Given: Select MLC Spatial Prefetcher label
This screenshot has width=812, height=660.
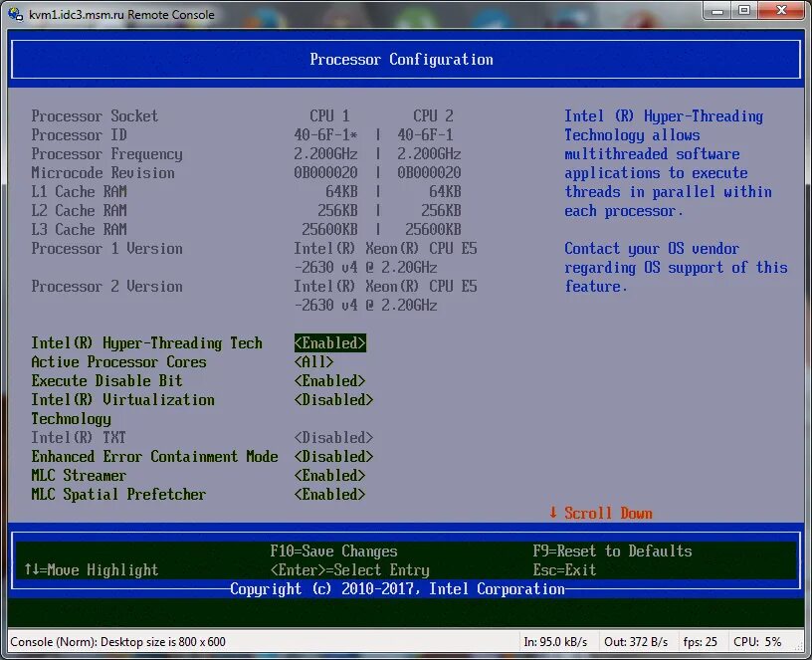Looking at the screenshot, I should [118, 494].
